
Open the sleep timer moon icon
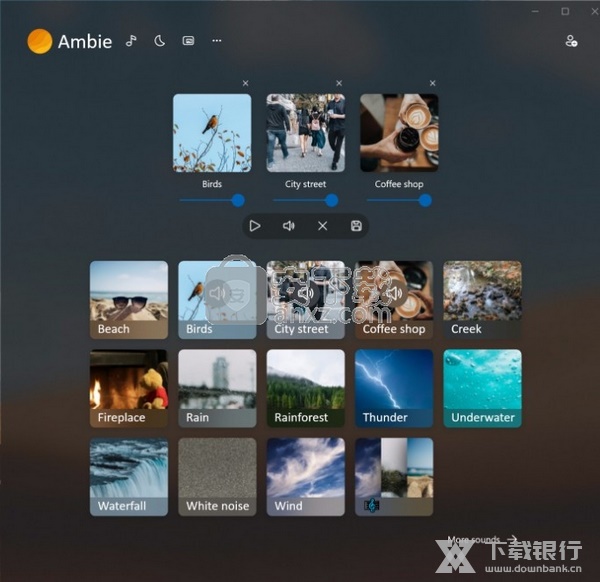coord(160,41)
